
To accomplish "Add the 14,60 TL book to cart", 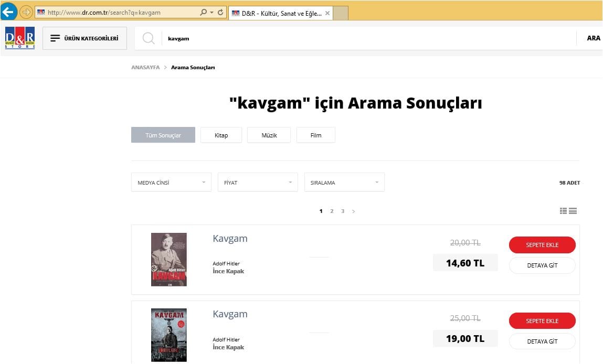I will click(542, 245).
